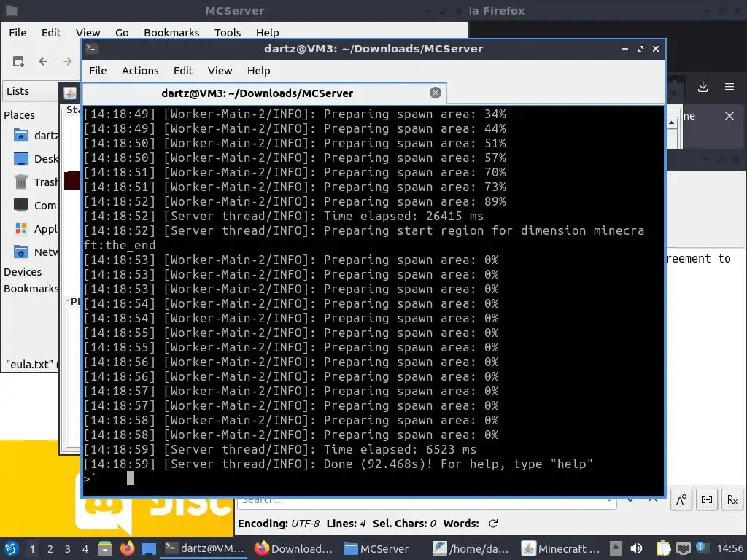The image size is (747, 560).
Task: Switch to Minecraft server taskbar entry
Action: click(x=560, y=548)
